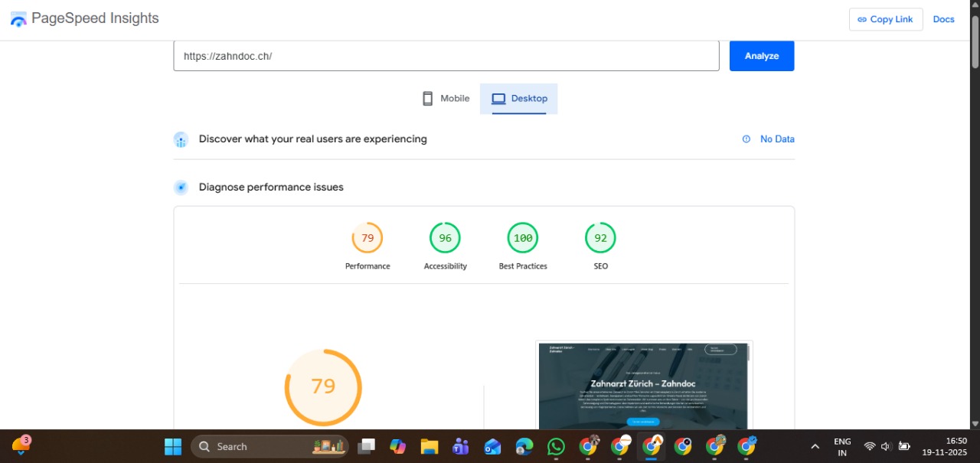Click the real users experience icon
The height and width of the screenshot is (463, 980).
point(181,139)
